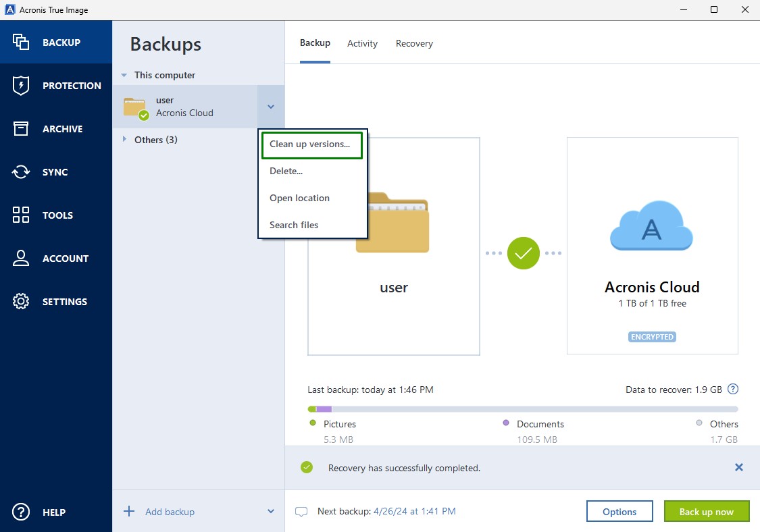Open the Protection shield icon
This screenshot has width=760, height=532.
[20, 85]
